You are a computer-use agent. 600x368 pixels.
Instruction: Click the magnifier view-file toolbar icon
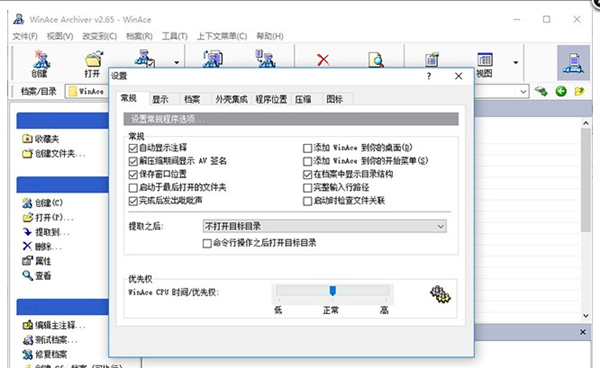376,60
